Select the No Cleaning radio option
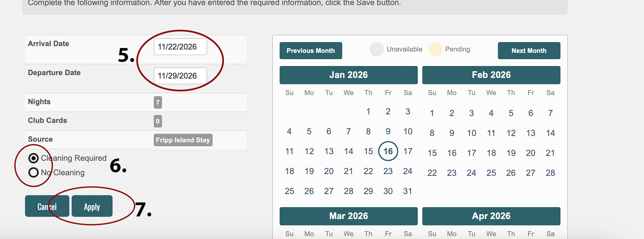644x239 pixels. pyautogui.click(x=34, y=173)
